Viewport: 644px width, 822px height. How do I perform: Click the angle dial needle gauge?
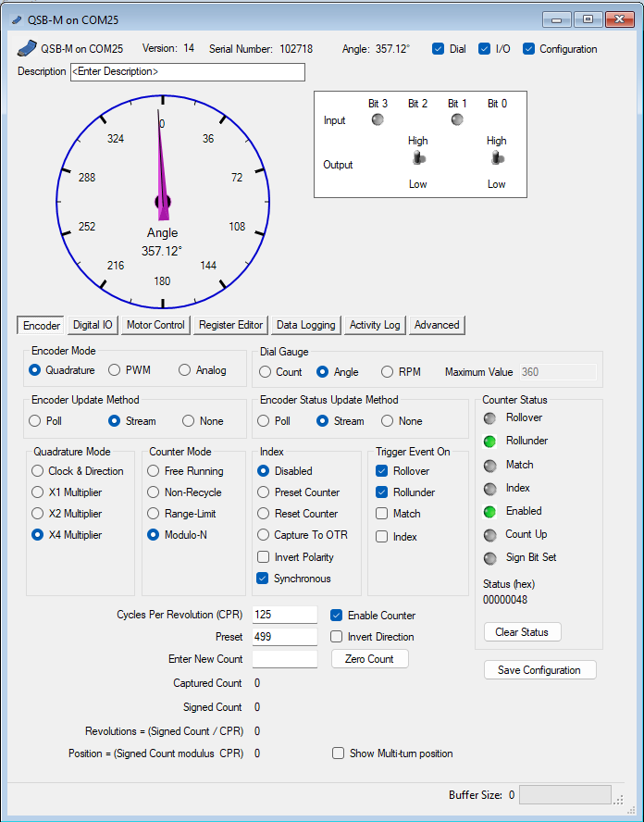163,201
